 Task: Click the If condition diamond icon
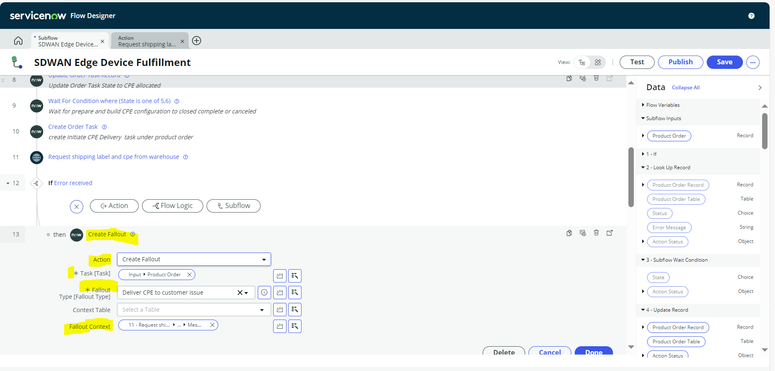pyautogui.click(x=37, y=183)
